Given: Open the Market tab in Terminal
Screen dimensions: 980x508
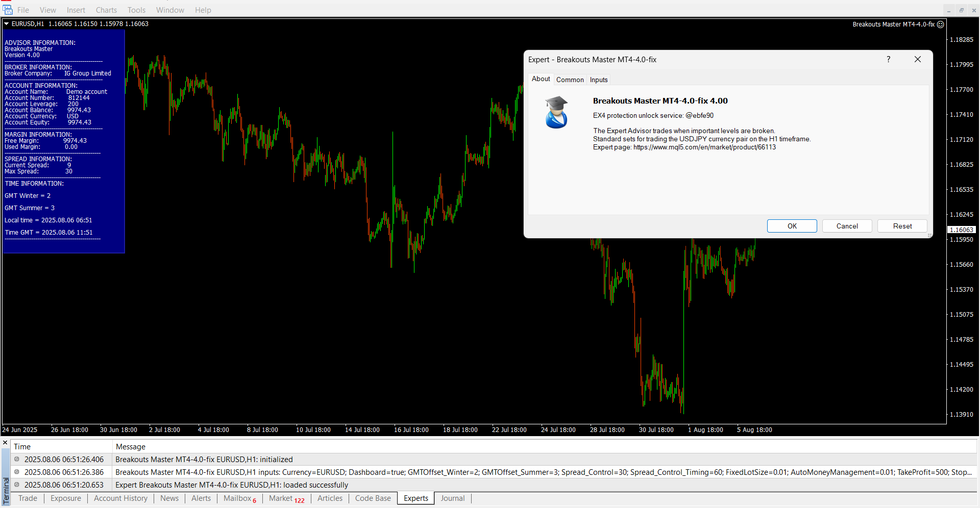Looking at the screenshot, I should coord(286,498).
